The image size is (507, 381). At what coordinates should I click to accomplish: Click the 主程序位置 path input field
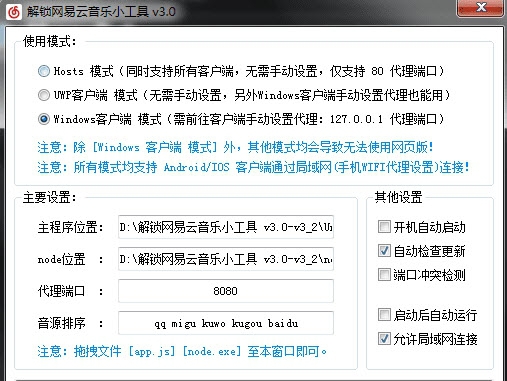226,227
